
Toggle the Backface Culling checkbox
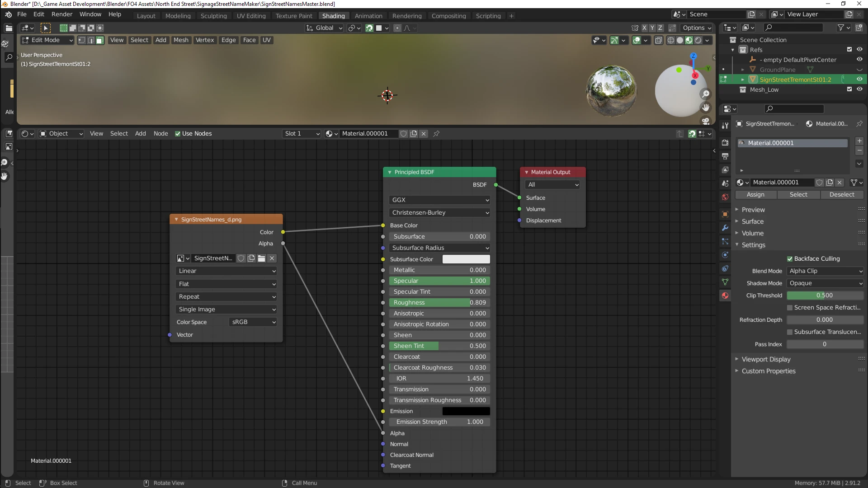pyautogui.click(x=790, y=259)
